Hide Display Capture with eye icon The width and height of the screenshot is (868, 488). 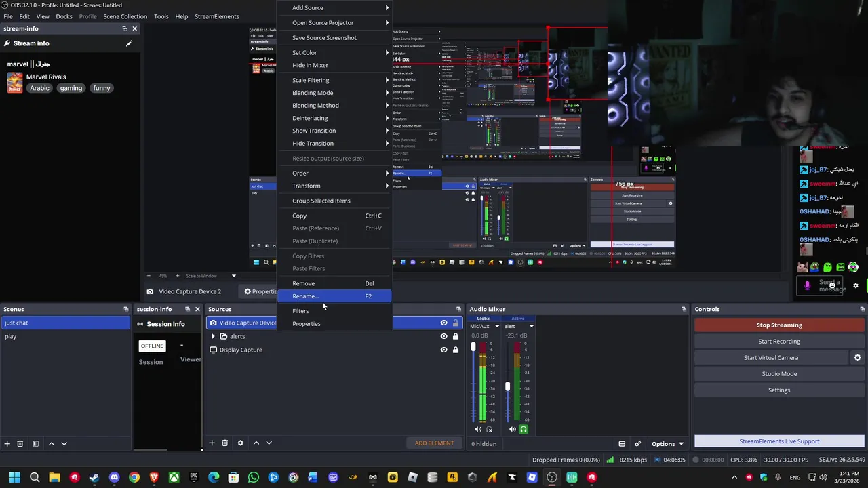tap(443, 350)
